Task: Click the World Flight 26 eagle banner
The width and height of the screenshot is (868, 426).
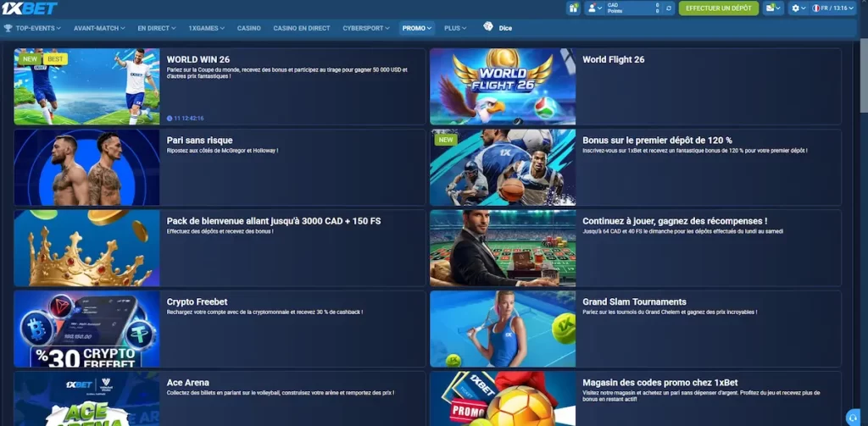Action: (x=503, y=87)
